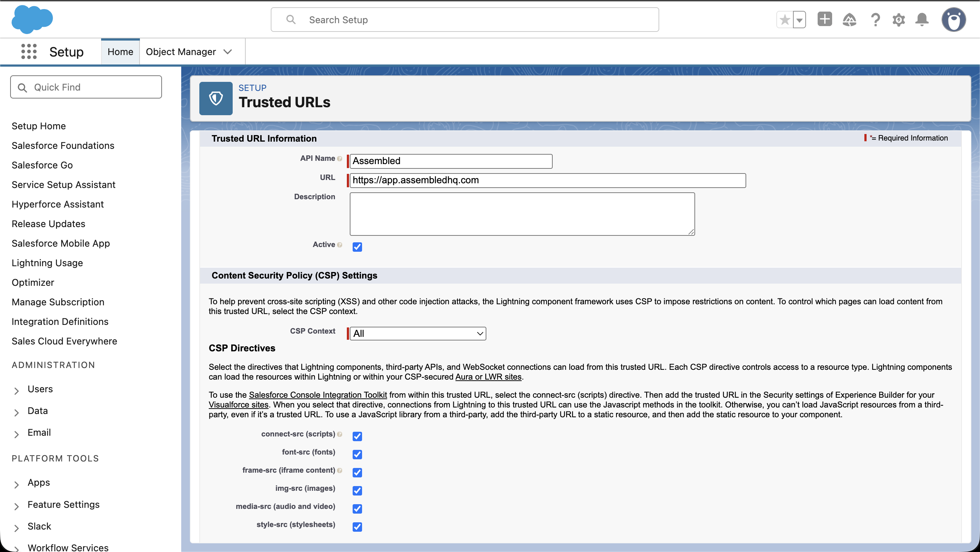The image size is (980, 552).
Task: Open the global actions plus icon
Action: click(825, 20)
